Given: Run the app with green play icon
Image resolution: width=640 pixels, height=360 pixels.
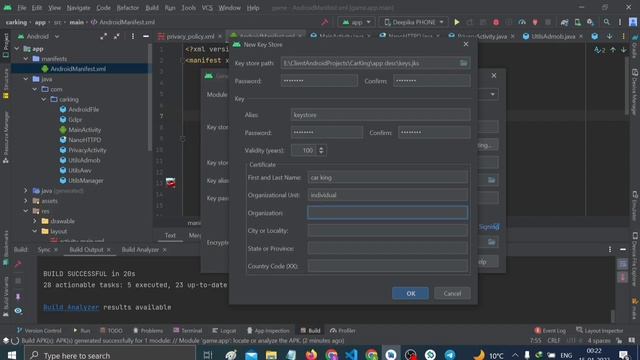Looking at the screenshot, I should 457,22.
